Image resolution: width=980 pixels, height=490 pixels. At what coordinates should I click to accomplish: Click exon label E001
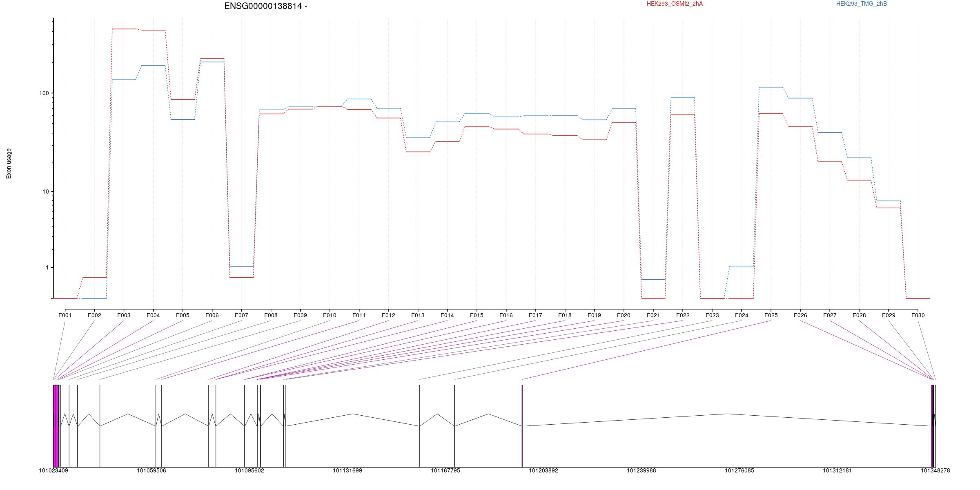pos(65,315)
